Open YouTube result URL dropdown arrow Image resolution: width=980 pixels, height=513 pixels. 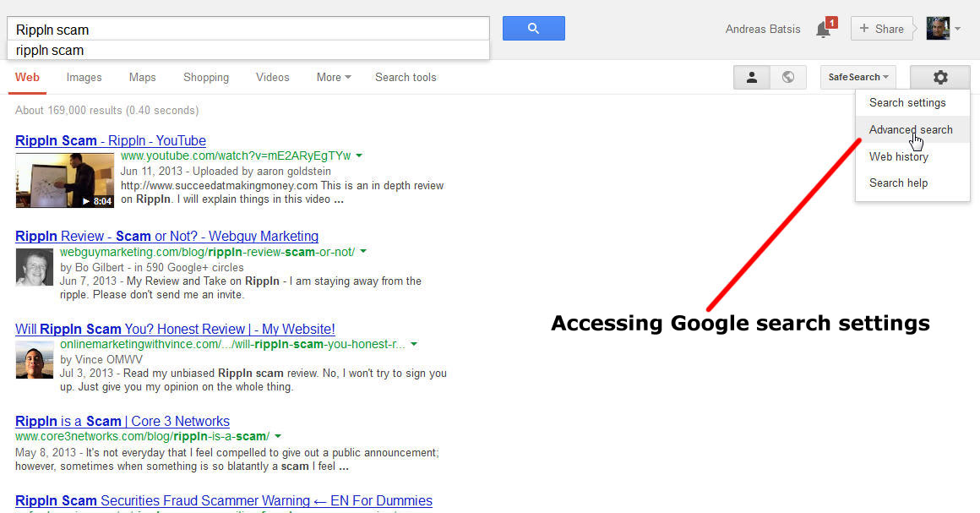click(359, 156)
